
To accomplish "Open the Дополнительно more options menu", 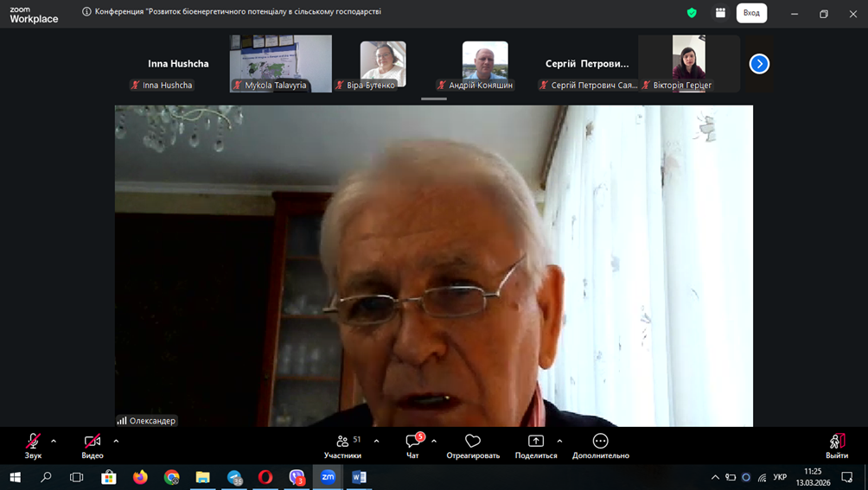I will (601, 446).
